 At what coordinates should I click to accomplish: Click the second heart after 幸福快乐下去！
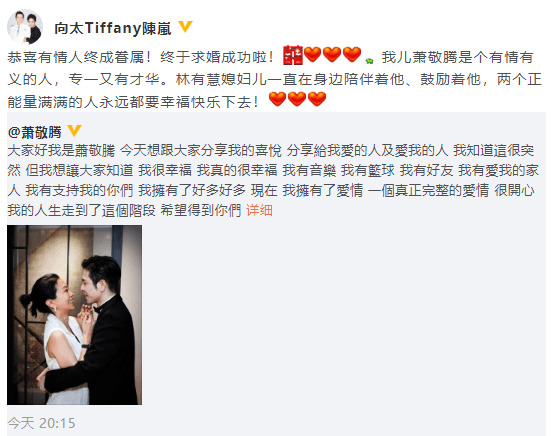(x=297, y=99)
